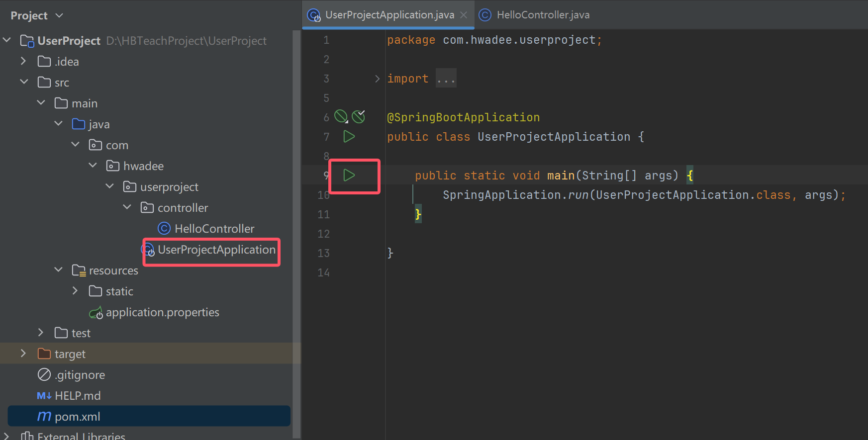Click the UserProject module icon
The image size is (868, 440).
pyautogui.click(x=27, y=40)
